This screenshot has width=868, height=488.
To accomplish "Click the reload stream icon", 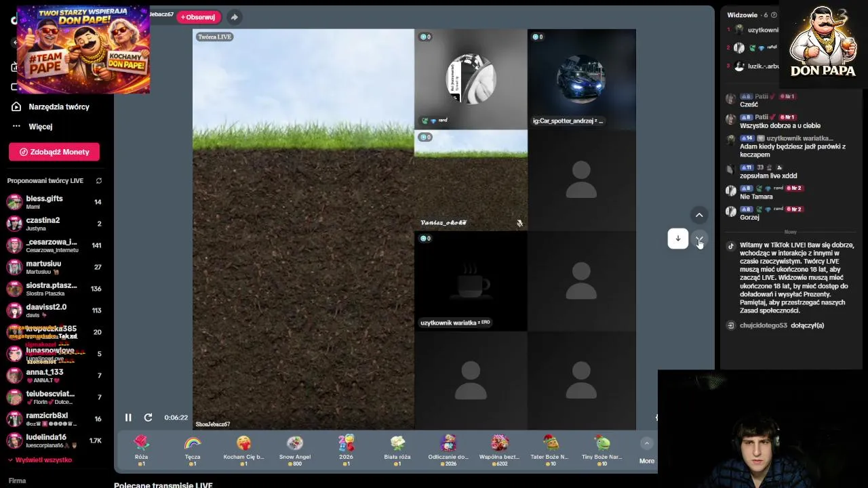I will pyautogui.click(x=148, y=418).
